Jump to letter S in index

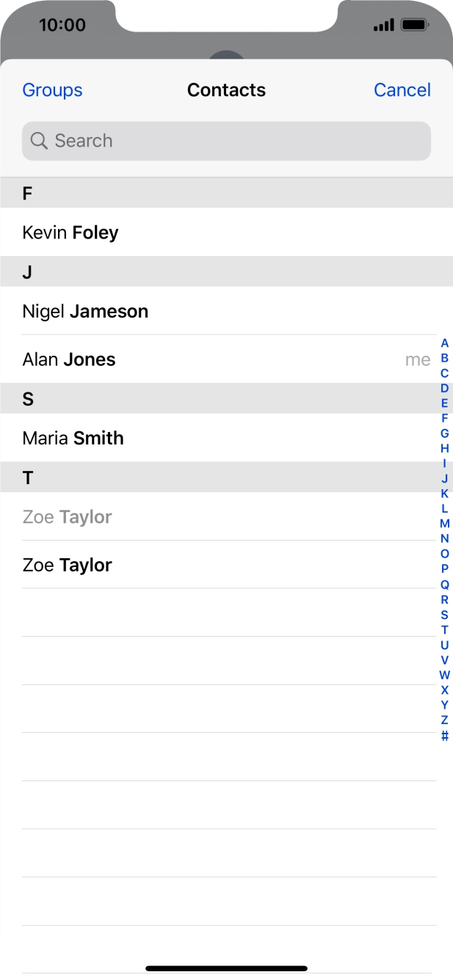tap(444, 615)
